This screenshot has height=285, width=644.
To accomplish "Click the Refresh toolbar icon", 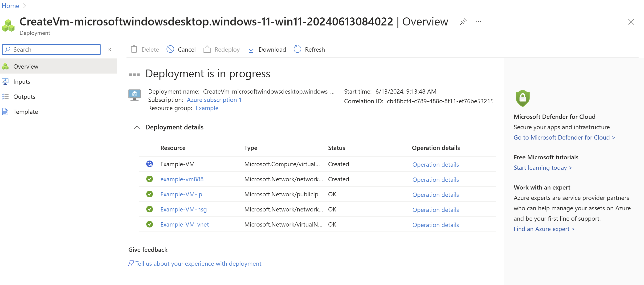I will 297,49.
